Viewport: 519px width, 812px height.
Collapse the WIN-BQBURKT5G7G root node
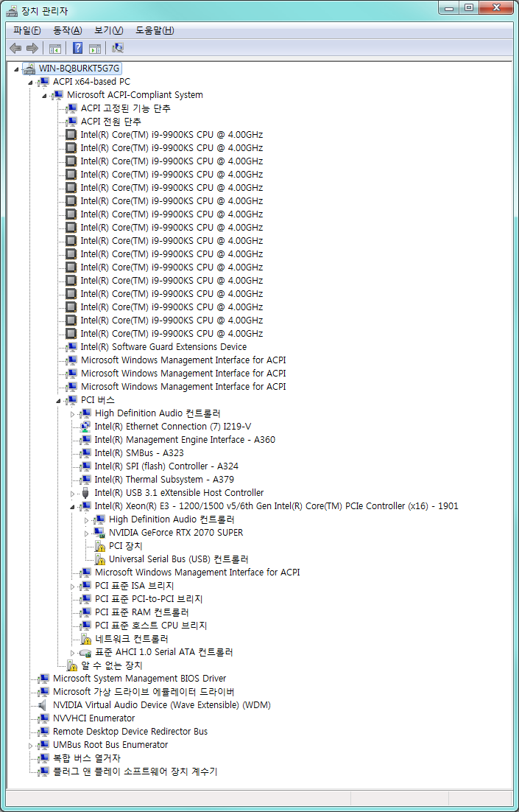(x=16, y=69)
